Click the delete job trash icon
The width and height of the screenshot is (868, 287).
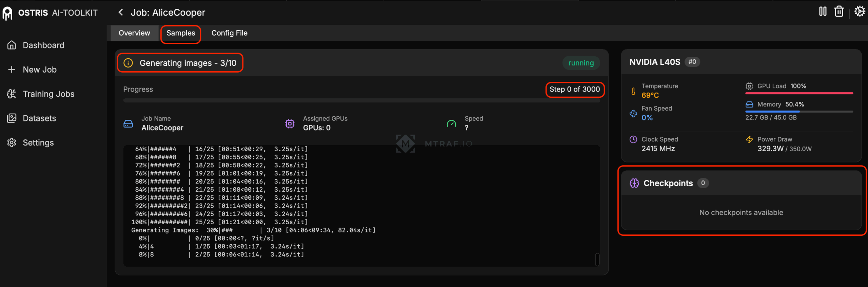839,12
